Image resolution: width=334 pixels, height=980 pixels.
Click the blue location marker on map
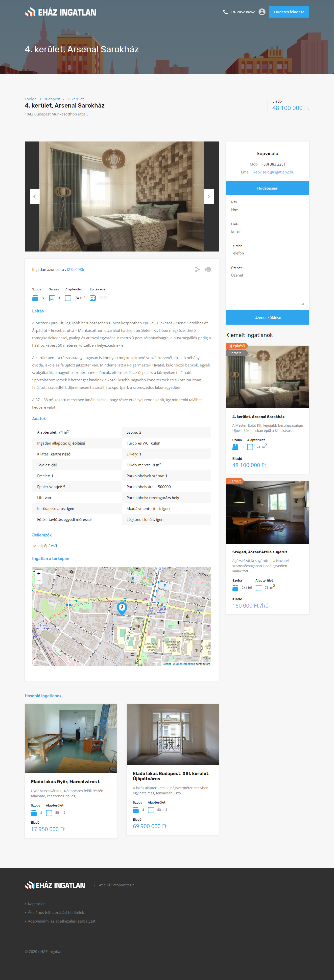click(121, 607)
